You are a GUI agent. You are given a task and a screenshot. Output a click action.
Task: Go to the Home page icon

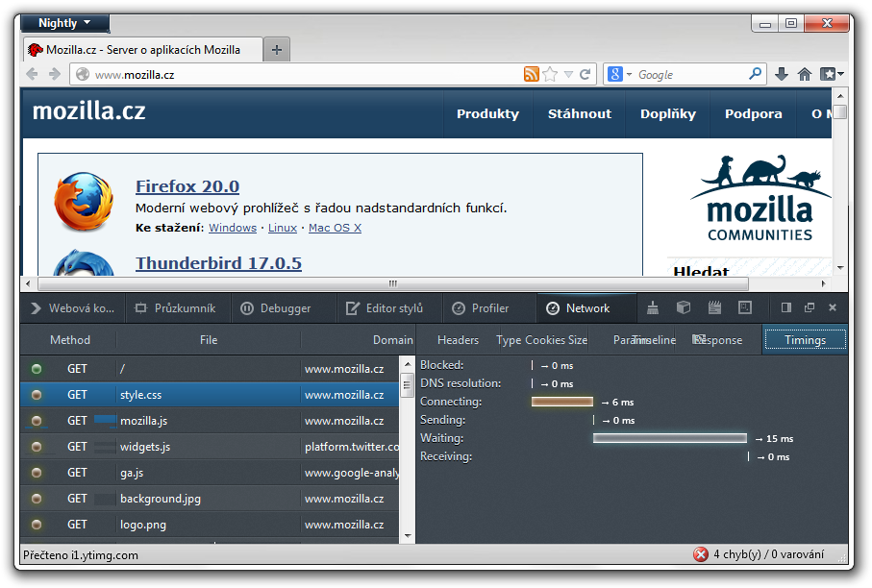click(805, 74)
